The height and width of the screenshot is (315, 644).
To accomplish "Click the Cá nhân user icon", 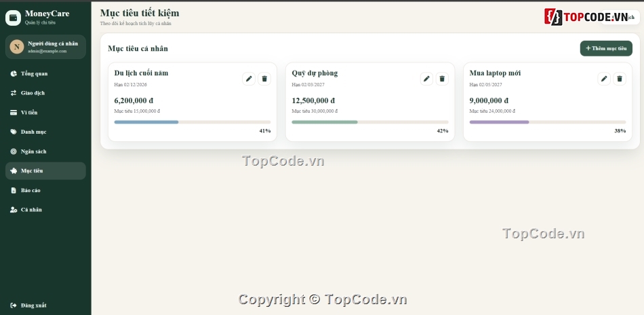I will click(14, 210).
